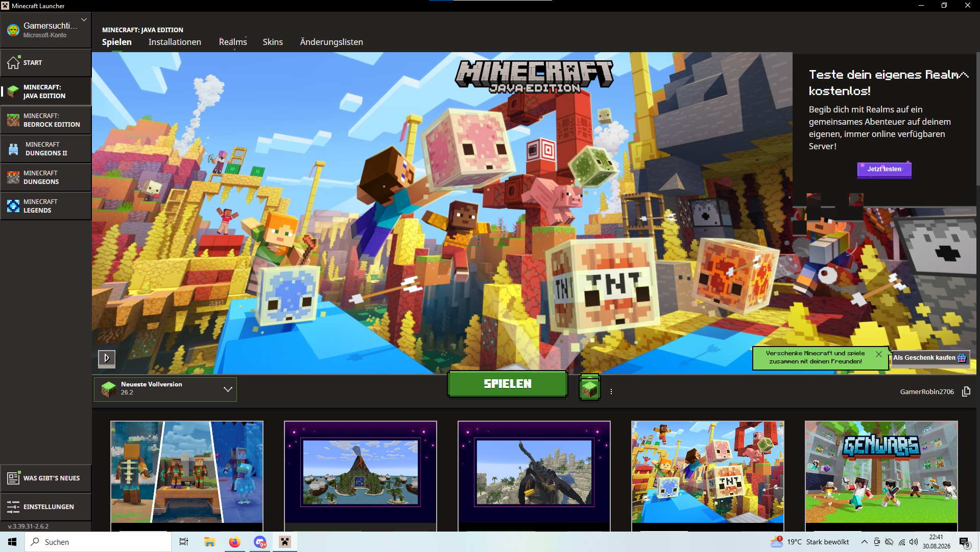Click the Meet Now camera tray icon
The height and width of the screenshot is (552, 980).
[877, 542]
